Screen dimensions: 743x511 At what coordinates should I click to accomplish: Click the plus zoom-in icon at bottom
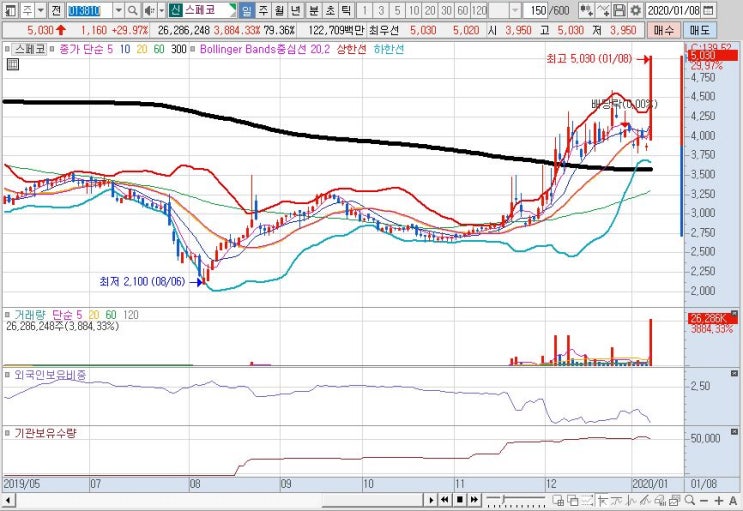[x=719, y=500]
